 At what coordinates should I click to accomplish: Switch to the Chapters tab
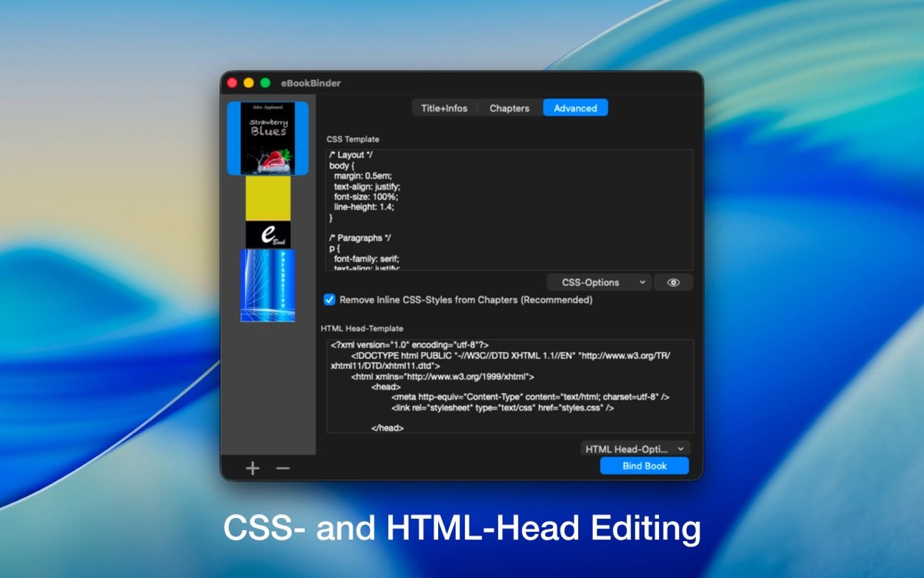510,108
